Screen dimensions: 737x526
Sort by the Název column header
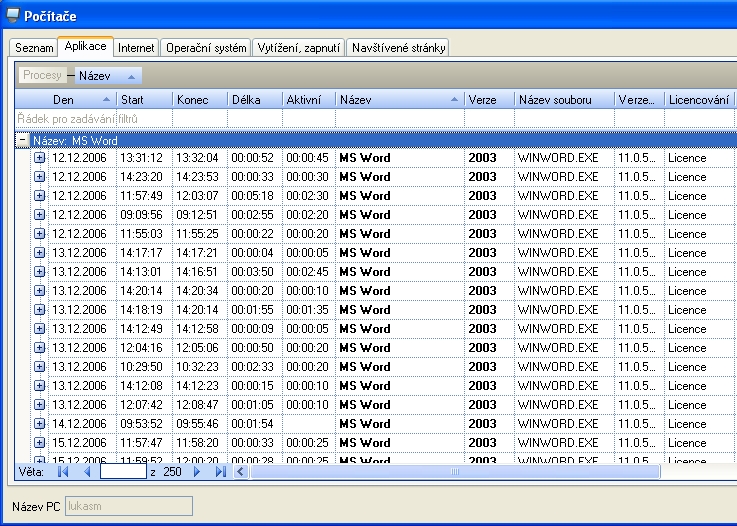tap(400, 100)
